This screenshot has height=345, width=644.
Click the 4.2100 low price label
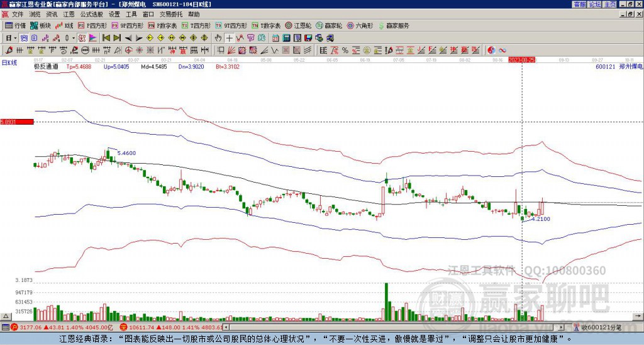point(540,219)
